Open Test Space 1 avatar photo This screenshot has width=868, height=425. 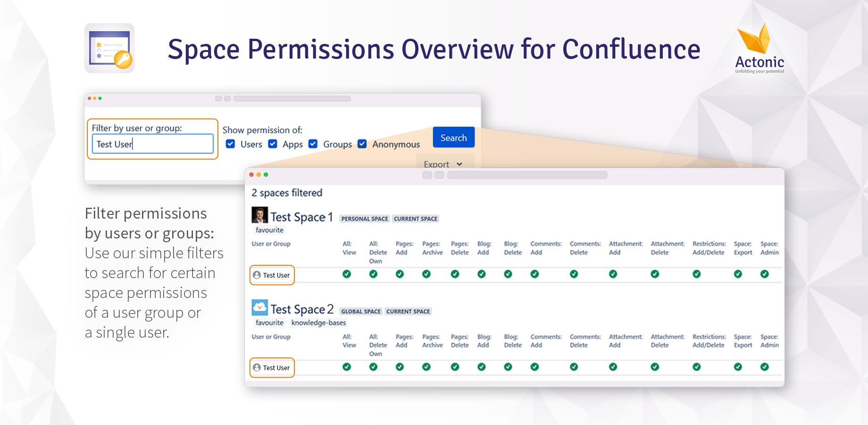(x=259, y=215)
